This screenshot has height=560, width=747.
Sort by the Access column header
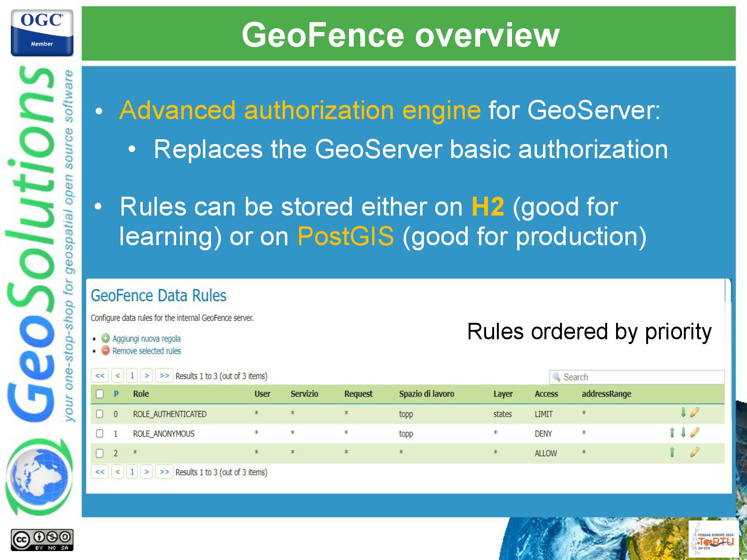[x=546, y=394]
